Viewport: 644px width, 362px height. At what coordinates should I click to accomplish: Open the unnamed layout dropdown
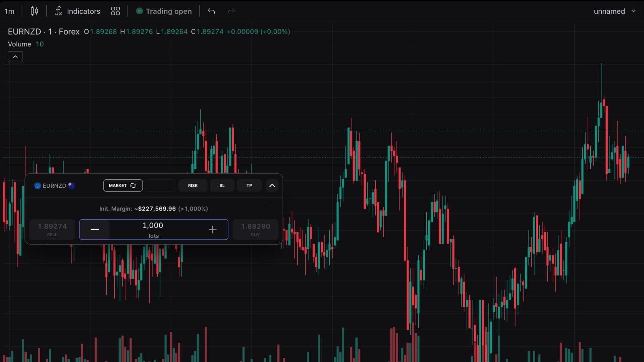click(x=614, y=11)
